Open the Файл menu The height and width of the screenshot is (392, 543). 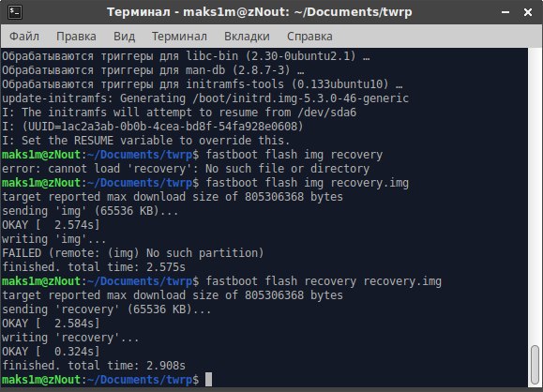24,37
